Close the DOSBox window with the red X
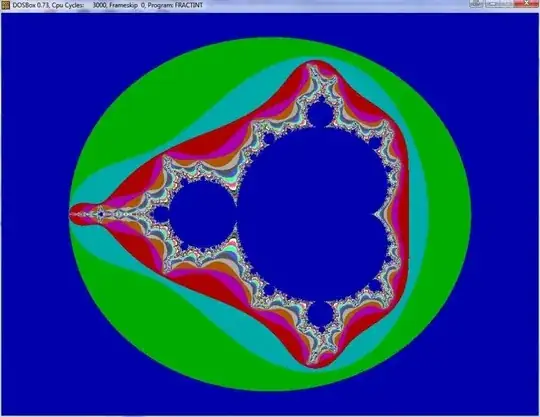540x417 pixels. point(526,3)
